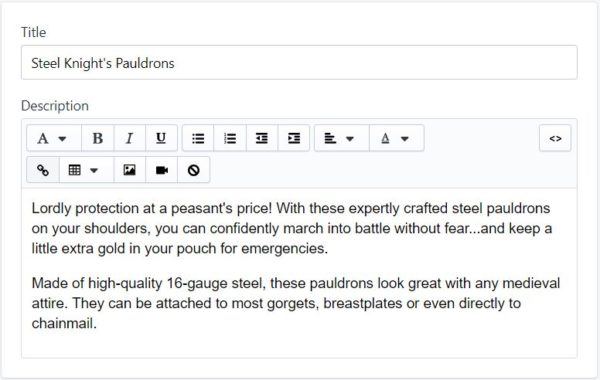This screenshot has width=600, height=380.
Task: Click inside the description text area
Action: pyautogui.click(x=299, y=273)
